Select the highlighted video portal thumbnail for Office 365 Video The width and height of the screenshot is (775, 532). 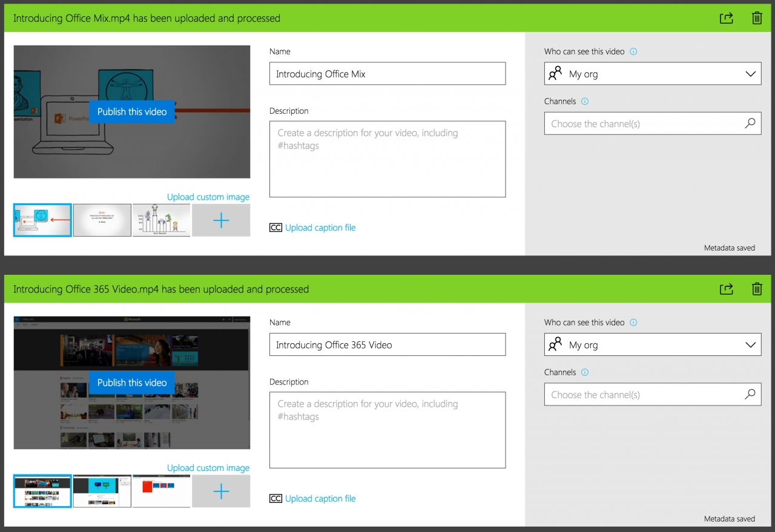point(42,491)
